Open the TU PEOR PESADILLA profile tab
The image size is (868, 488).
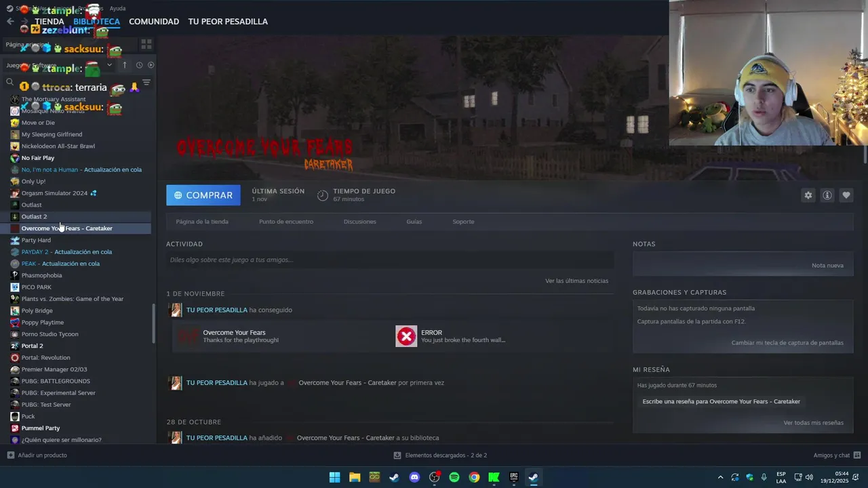coord(228,22)
